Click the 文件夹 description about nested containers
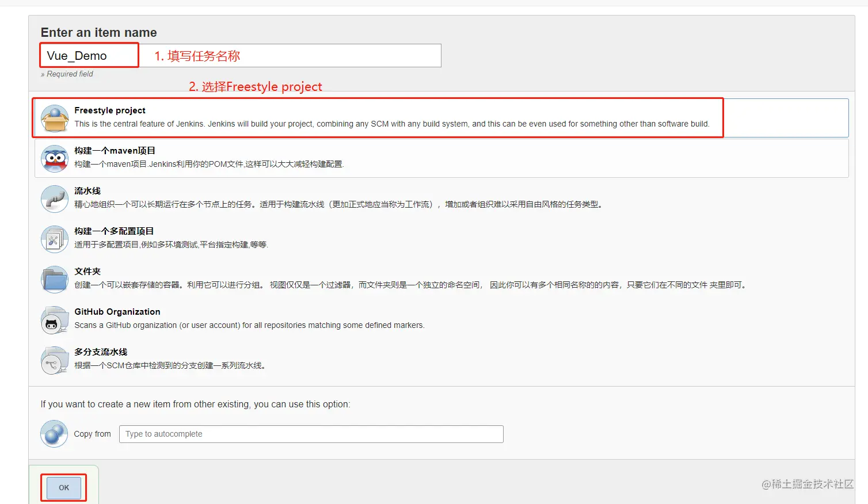868x504 pixels. coord(412,285)
